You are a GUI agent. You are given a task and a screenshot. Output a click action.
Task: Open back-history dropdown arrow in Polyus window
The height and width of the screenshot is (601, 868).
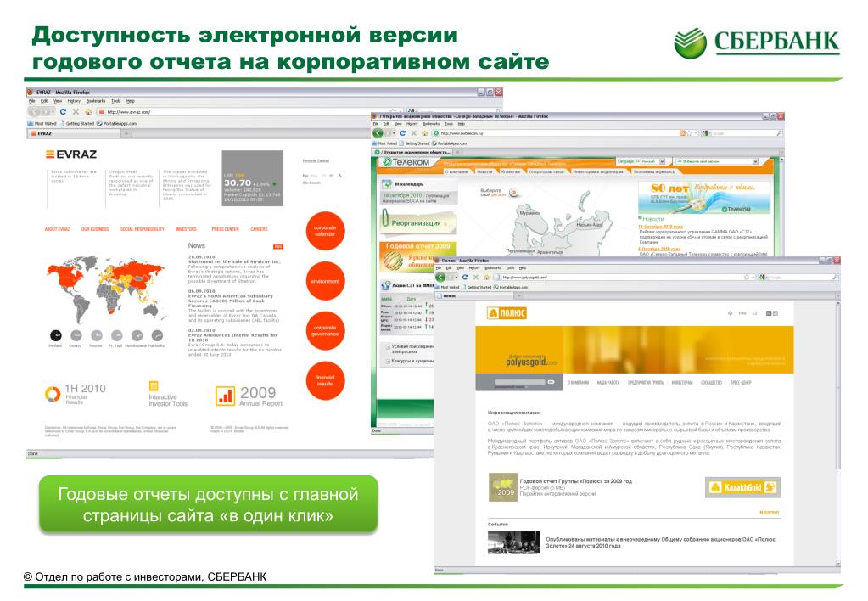click(x=455, y=277)
